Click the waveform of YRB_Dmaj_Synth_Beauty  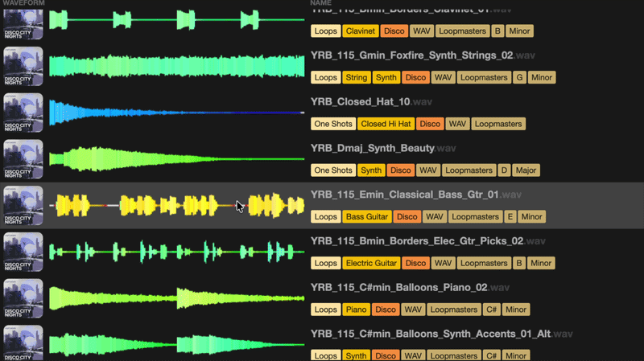pos(176,158)
